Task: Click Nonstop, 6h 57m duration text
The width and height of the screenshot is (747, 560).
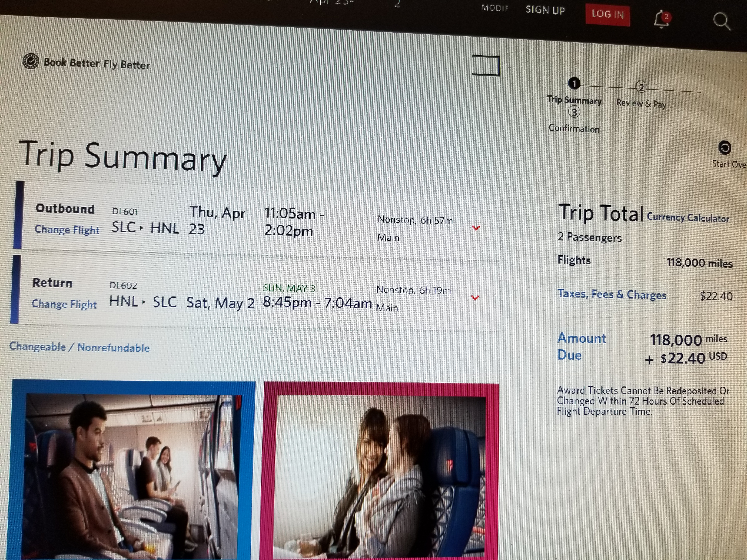Action: pos(415,220)
